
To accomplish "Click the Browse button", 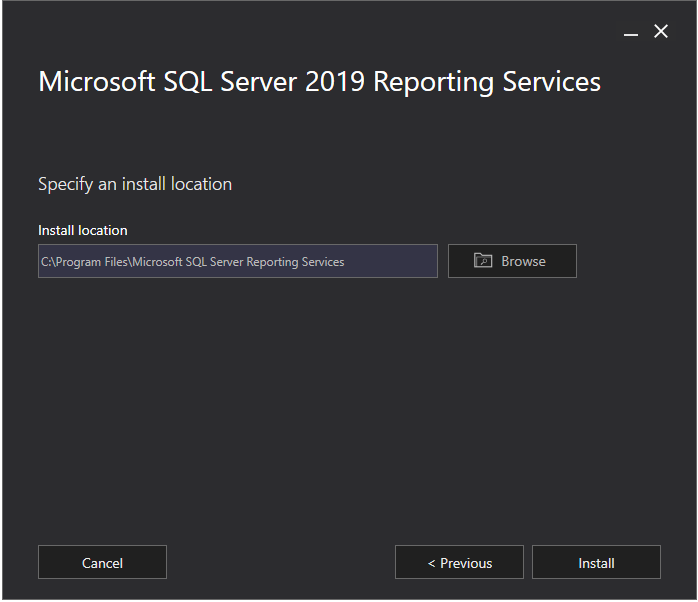I will pyautogui.click(x=512, y=261).
